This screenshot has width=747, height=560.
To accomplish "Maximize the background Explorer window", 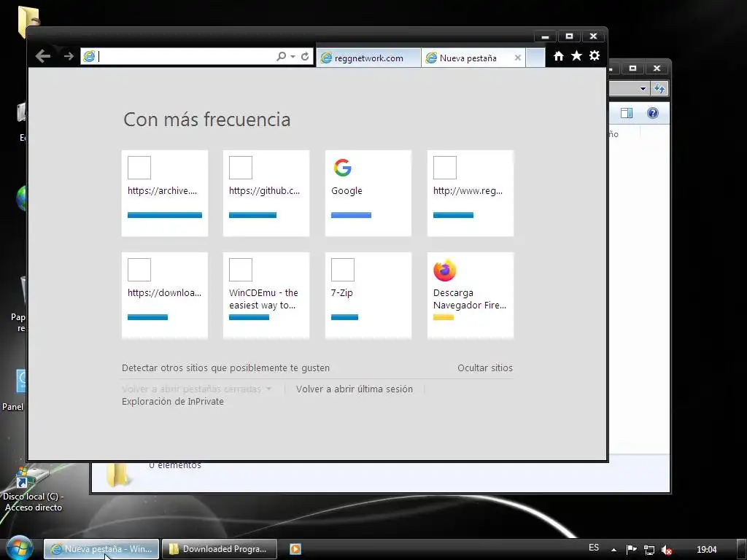I will pyautogui.click(x=632, y=69).
